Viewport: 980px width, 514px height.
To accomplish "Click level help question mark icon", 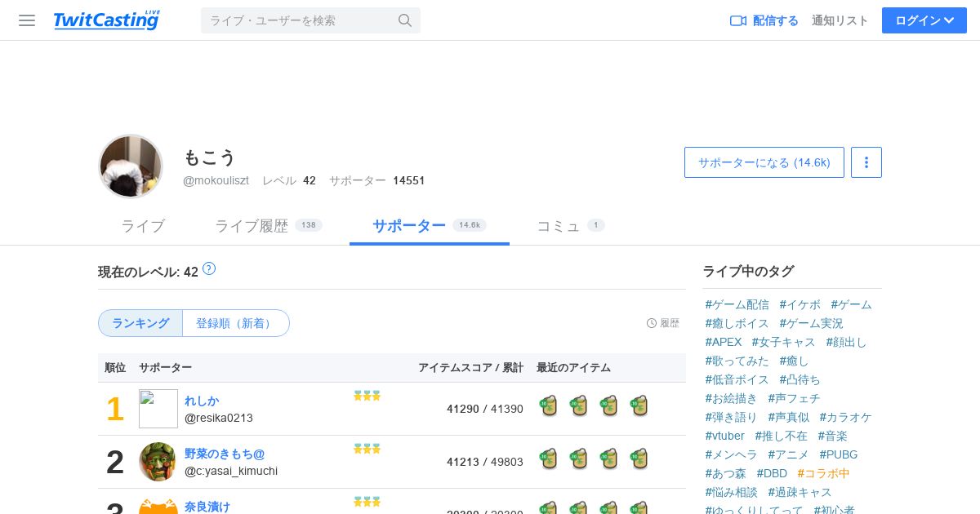I will 209,268.
